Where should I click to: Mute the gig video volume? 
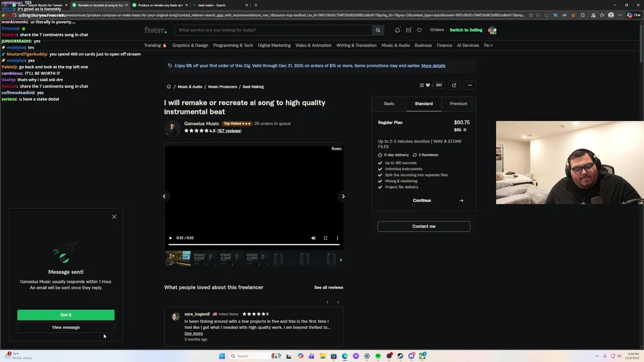pyautogui.click(x=313, y=238)
